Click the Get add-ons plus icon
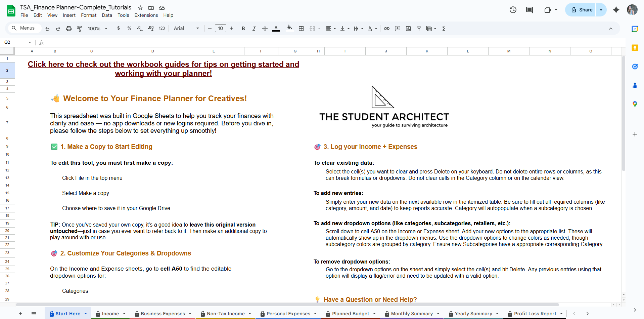This screenshot has height=319, width=644. click(x=635, y=134)
